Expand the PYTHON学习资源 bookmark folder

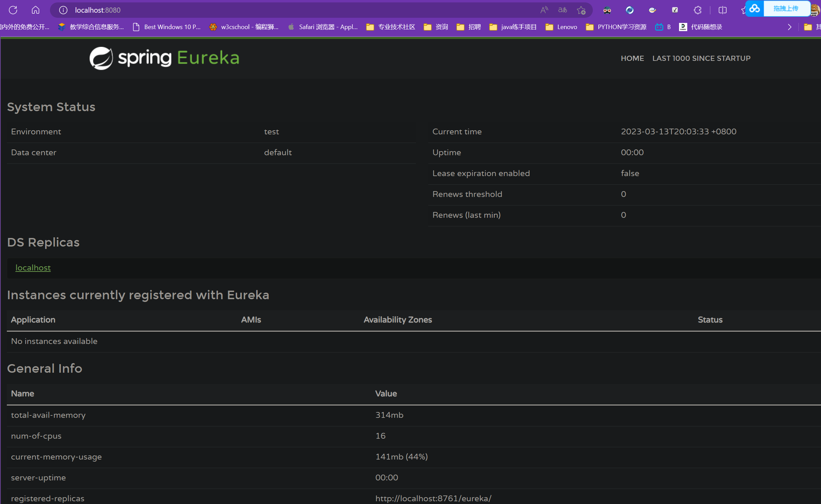616,27
